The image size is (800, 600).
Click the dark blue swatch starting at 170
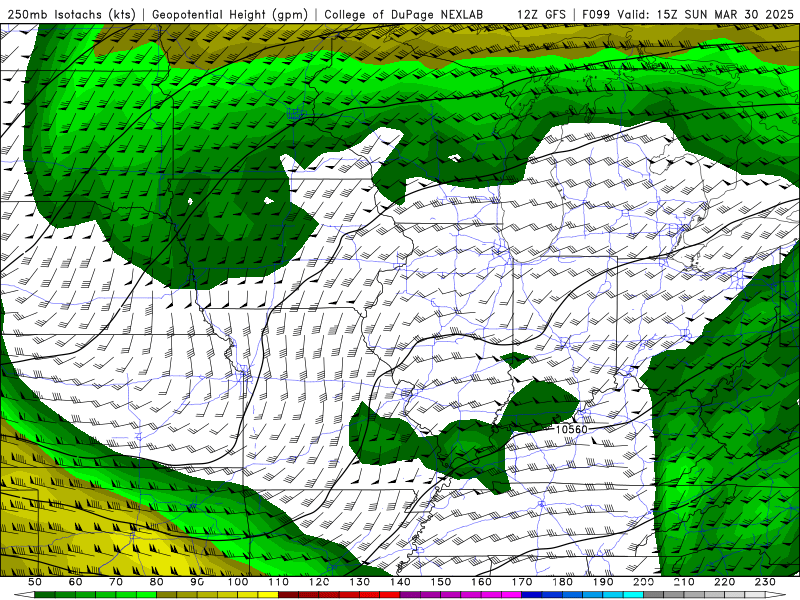(532, 594)
